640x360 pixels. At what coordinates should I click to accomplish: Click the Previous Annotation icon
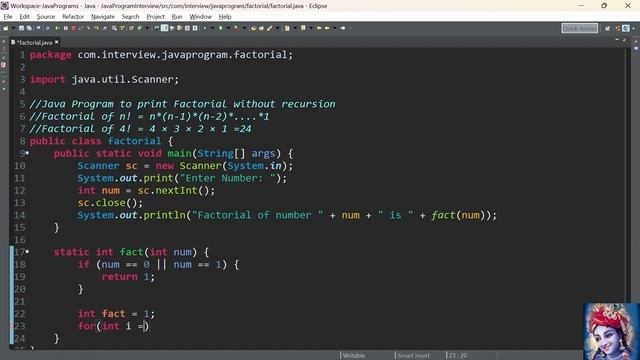[303, 28]
